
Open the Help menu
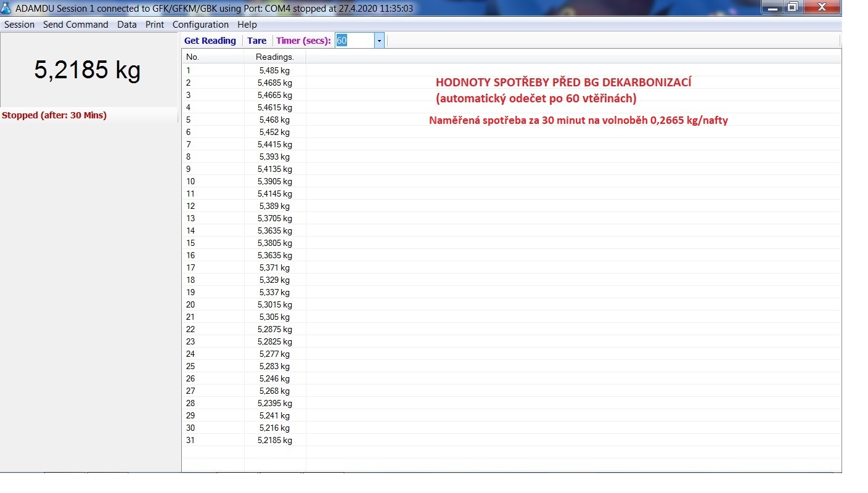247,25
